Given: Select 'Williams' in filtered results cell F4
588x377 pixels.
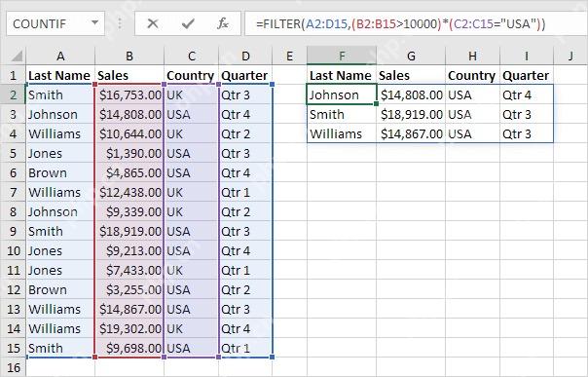Looking at the screenshot, I should (x=342, y=133).
